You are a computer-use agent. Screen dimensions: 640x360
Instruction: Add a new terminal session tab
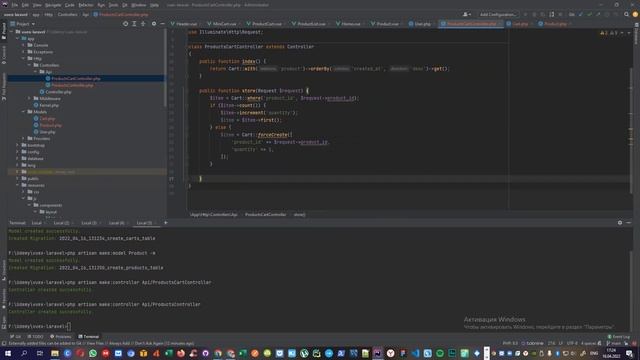[x=166, y=223]
